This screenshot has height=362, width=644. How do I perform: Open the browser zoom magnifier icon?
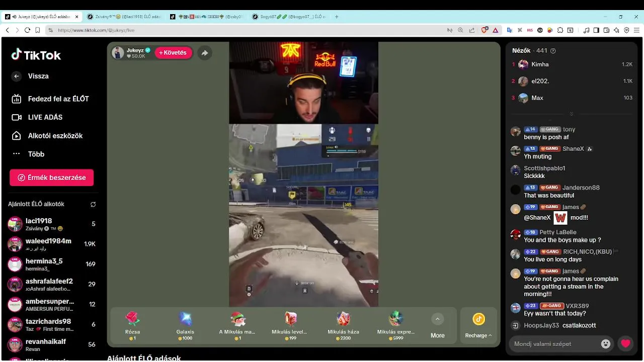coord(460,30)
